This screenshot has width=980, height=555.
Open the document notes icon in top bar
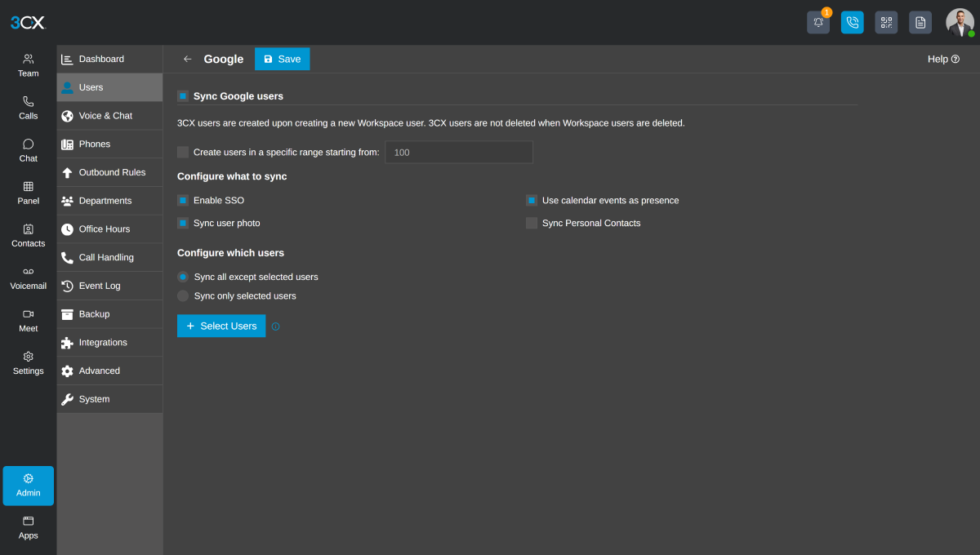[x=920, y=22]
